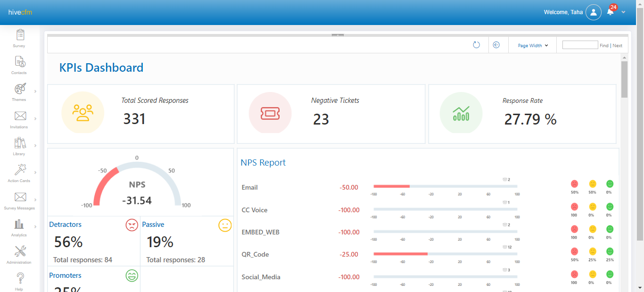Click the Negative Tickets ticket icon
This screenshot has height=292, width=644.
click(x=270, y=113)
